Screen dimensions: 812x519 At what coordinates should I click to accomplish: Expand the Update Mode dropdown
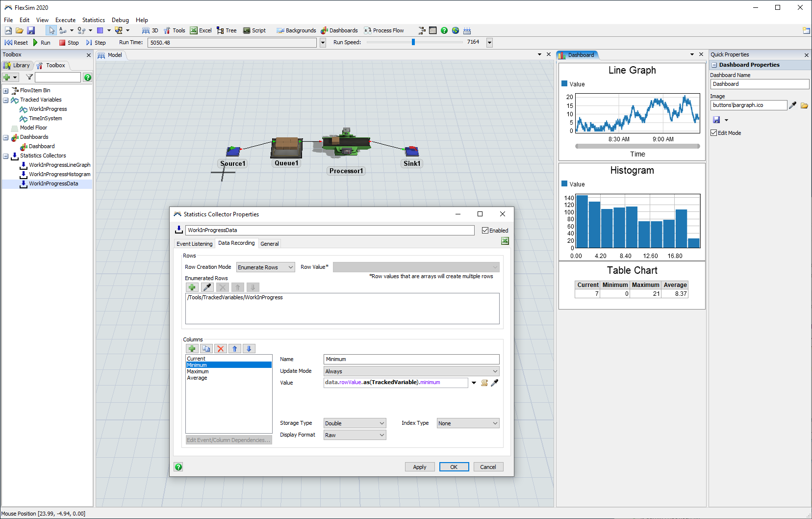(x=411, y=371)
